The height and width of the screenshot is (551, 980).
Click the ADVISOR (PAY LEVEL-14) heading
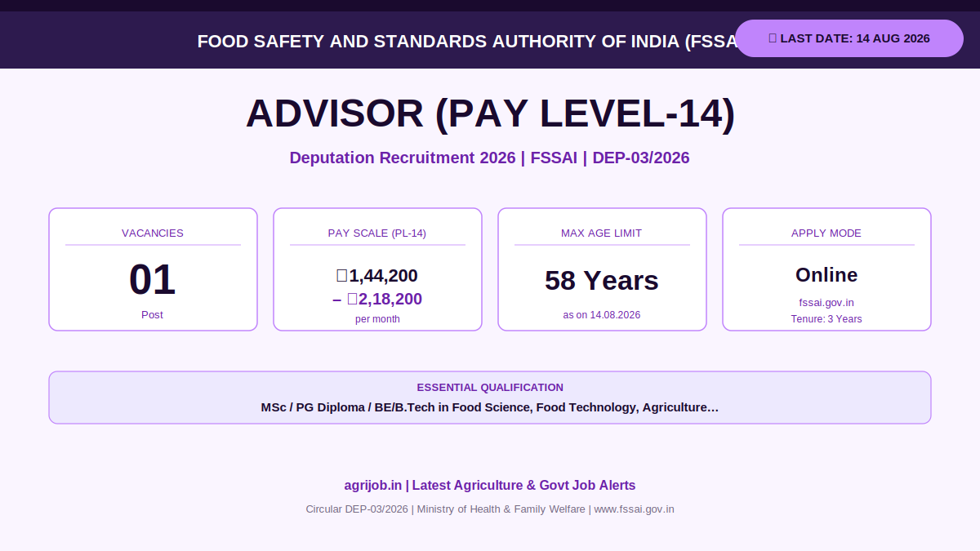pos(490,113)
